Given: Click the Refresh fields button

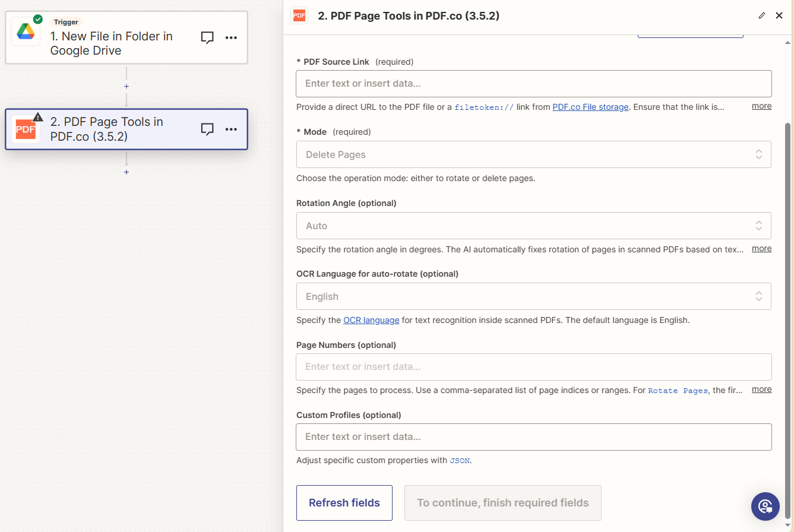Looking at the screenshot, I should pyautogui.click(x=344, y=503).
